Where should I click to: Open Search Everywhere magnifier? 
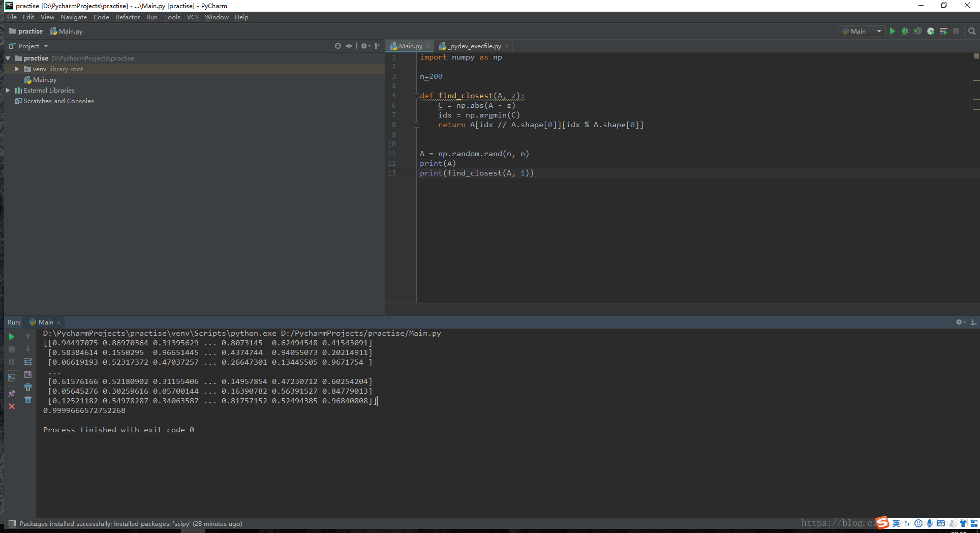[972, 31]
